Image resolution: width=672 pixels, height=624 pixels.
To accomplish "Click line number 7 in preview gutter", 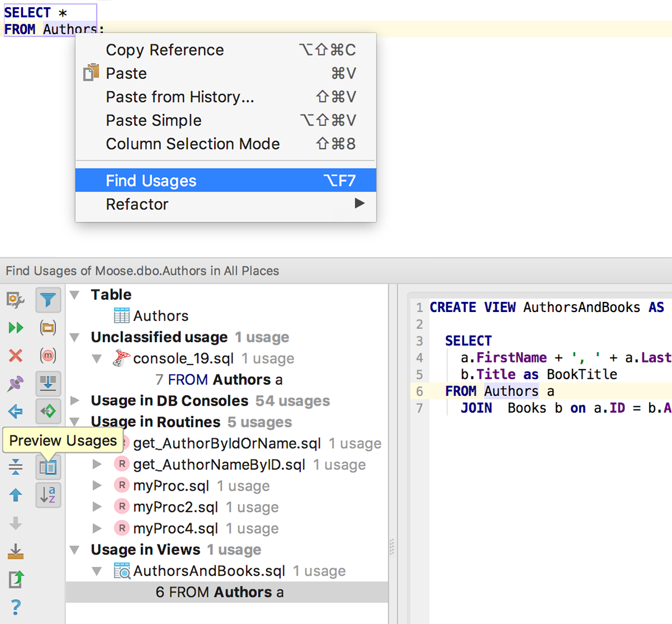I will (419, 408).
